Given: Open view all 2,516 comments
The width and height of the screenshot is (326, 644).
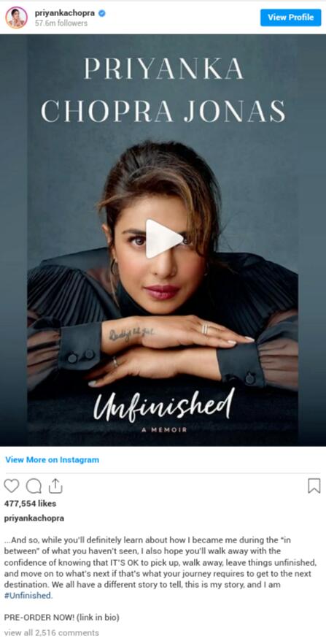Looking at the screenshot, I should click(x=51, y=632).
